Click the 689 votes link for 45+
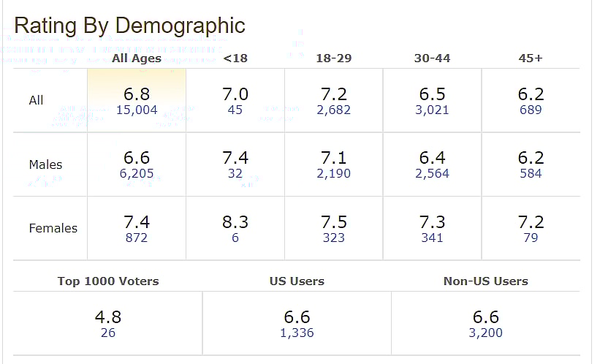The width and height of the screenshot is (600, 364). click(531, 110)
